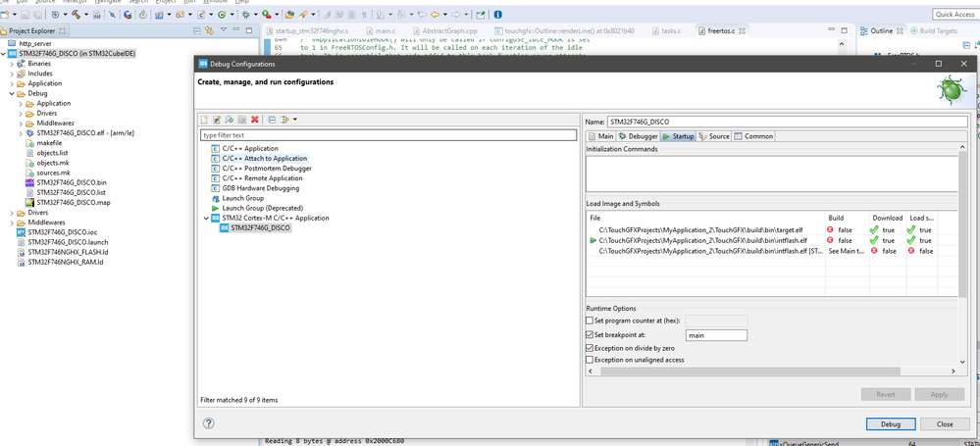Open Build Targets view tab
Viewport: 980px width, 446px height.
click(934, 30)
